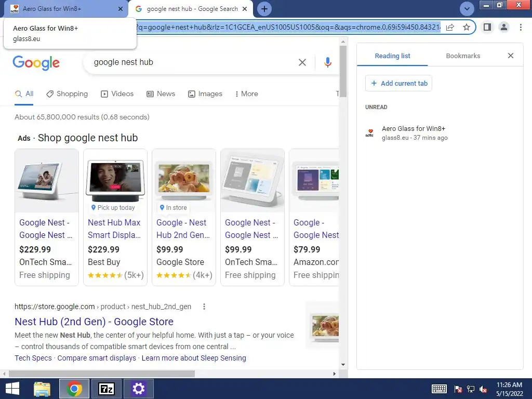This screenshot has width=532, height=399.
Task: Click the vertical scrollbar down arrow
Action: (343, 365)
